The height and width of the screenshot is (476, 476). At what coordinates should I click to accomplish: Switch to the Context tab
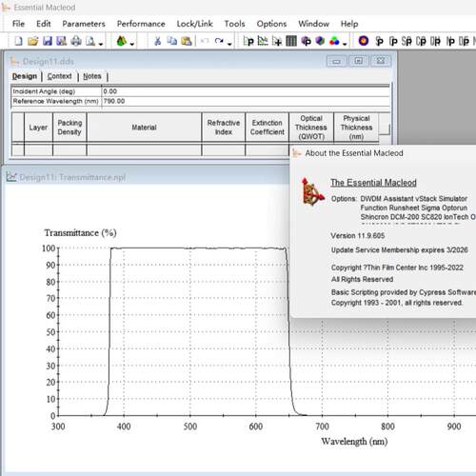point(59,76)
